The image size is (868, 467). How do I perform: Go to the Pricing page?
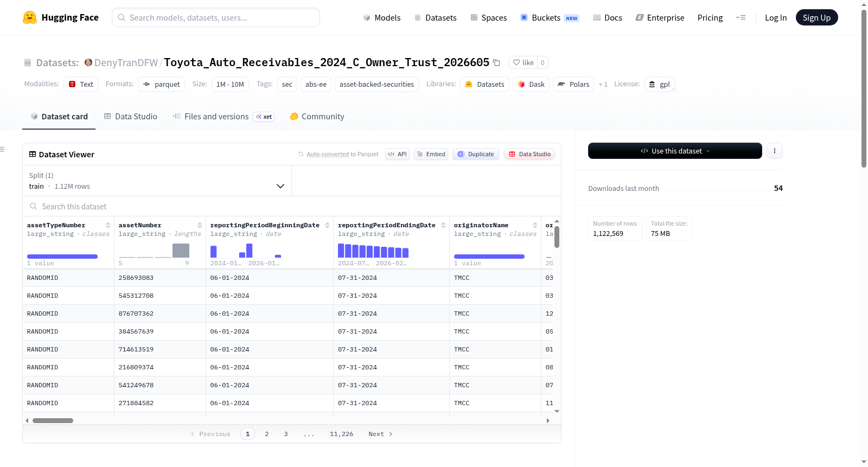710,17
